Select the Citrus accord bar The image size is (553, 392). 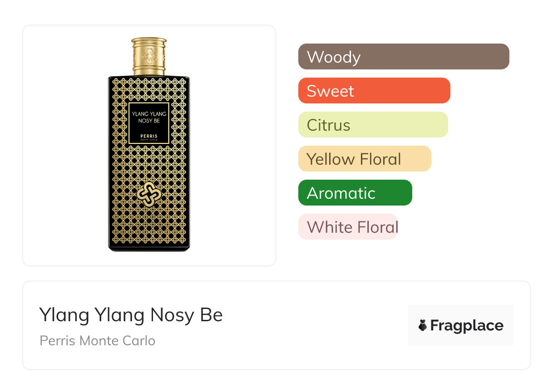click(373, 125)
